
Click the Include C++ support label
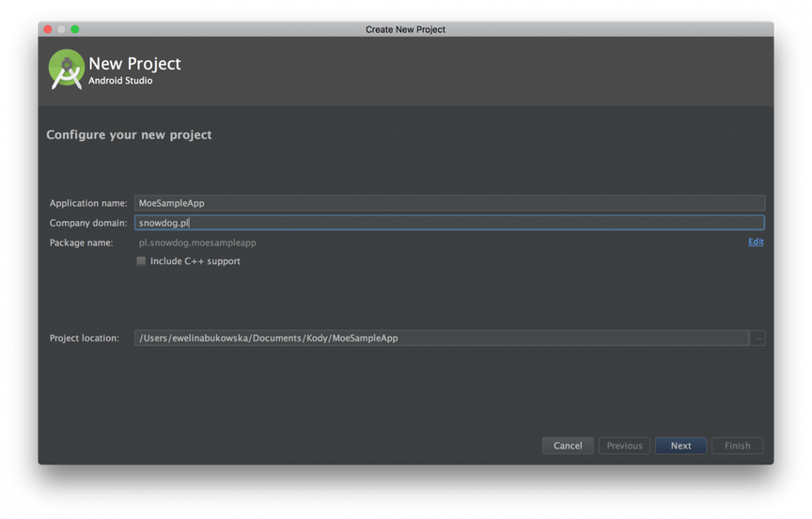[x=195, y=261]
